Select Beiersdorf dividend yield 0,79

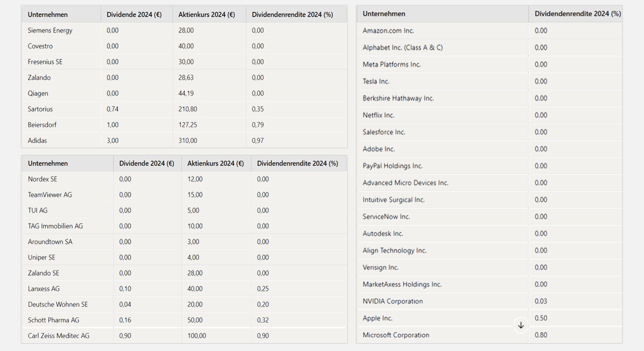click(258, 125)
